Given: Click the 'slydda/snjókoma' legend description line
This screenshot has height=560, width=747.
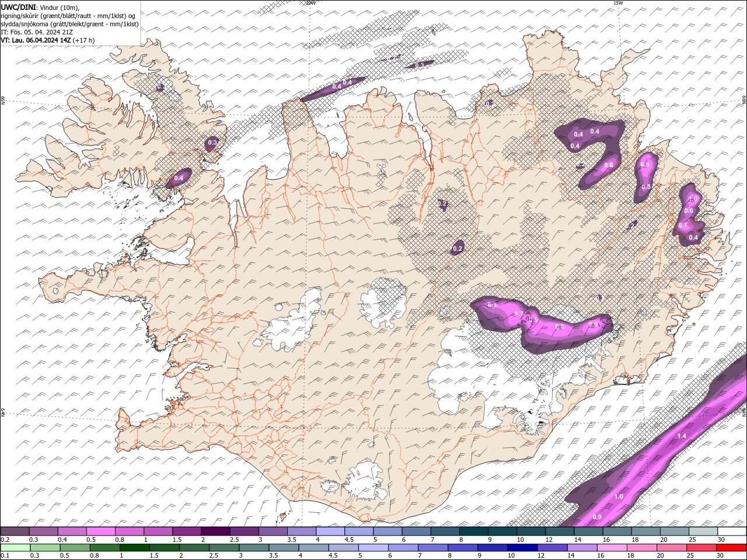Looking at the screenshot, I should [69, 24].
